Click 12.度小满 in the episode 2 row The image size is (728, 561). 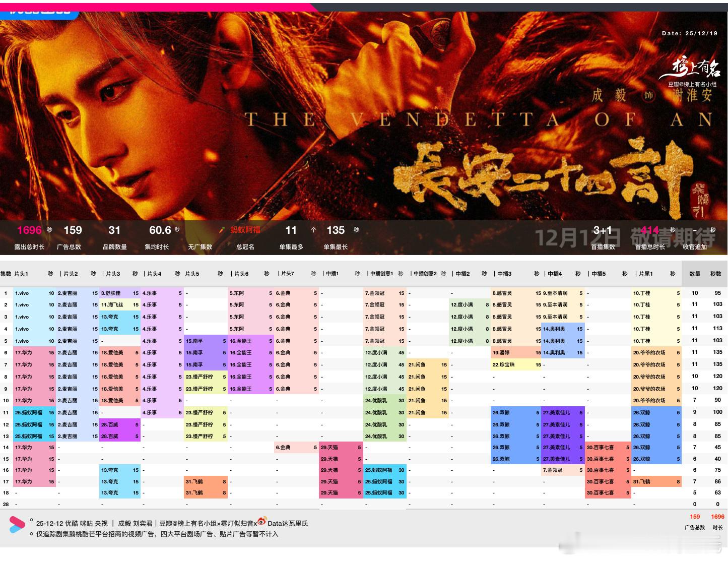click(x=470, y=305)
